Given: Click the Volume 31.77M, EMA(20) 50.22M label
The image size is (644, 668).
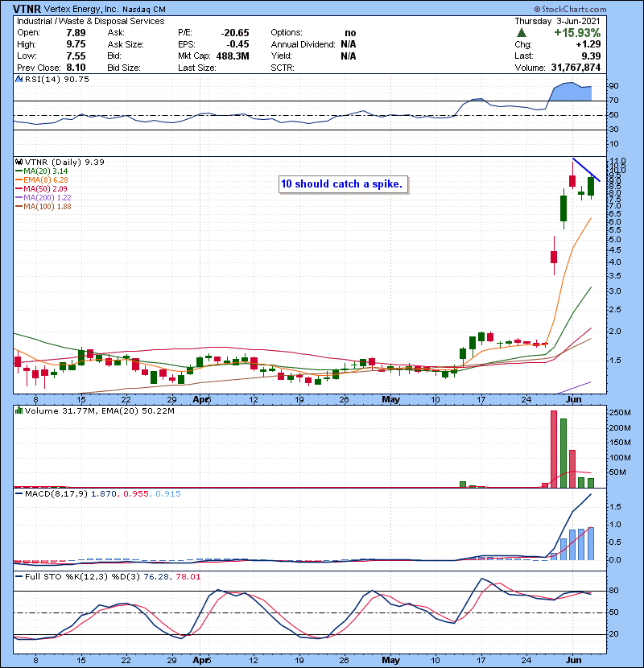Looking at the screenshot, I should click(x=99, y=411).
